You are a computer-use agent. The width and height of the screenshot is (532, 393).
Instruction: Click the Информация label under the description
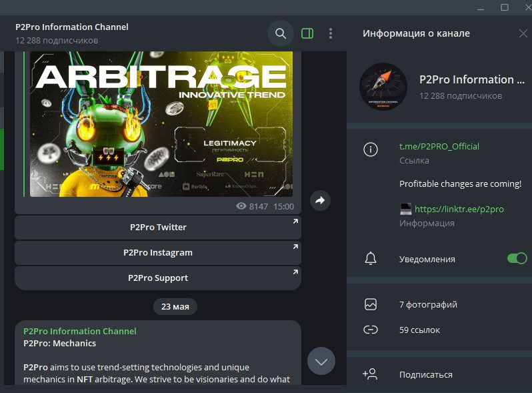427,223
